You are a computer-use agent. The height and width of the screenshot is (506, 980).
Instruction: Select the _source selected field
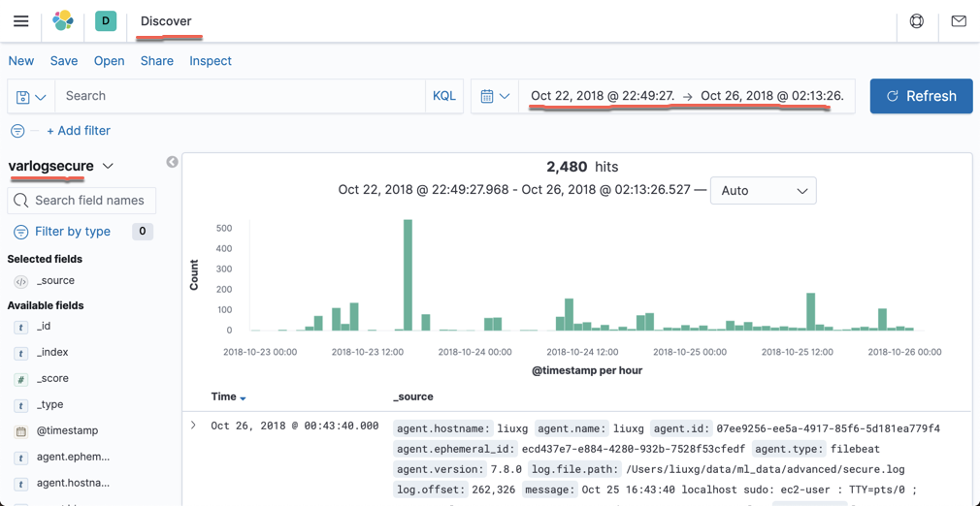click(x=55, y=281)
